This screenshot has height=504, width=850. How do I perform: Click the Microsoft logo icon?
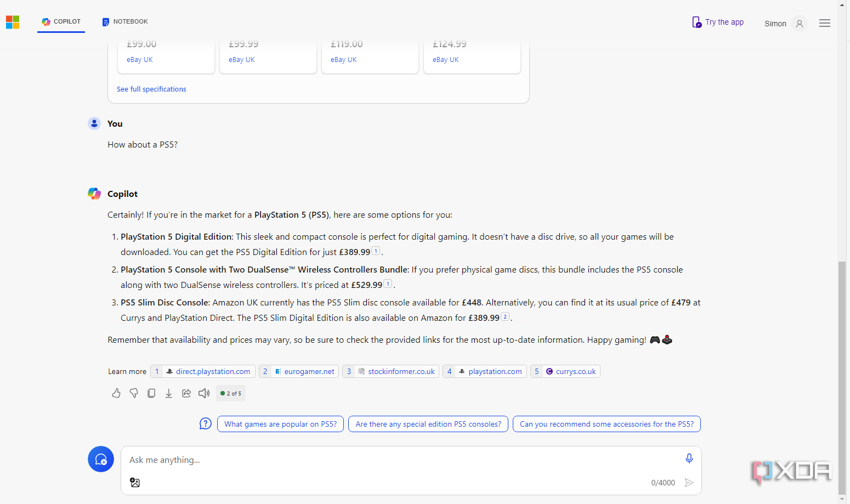pyautogui.click(x=13, y=22)
